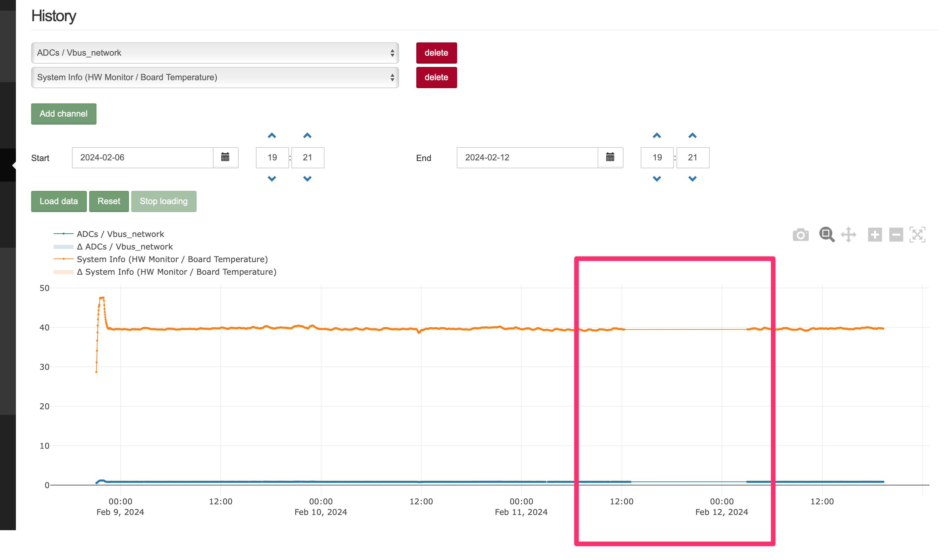Increase the End minute with up chevron
Image resolution: width=944 pixels, height=560 pixels.
(x=692, y=136)
